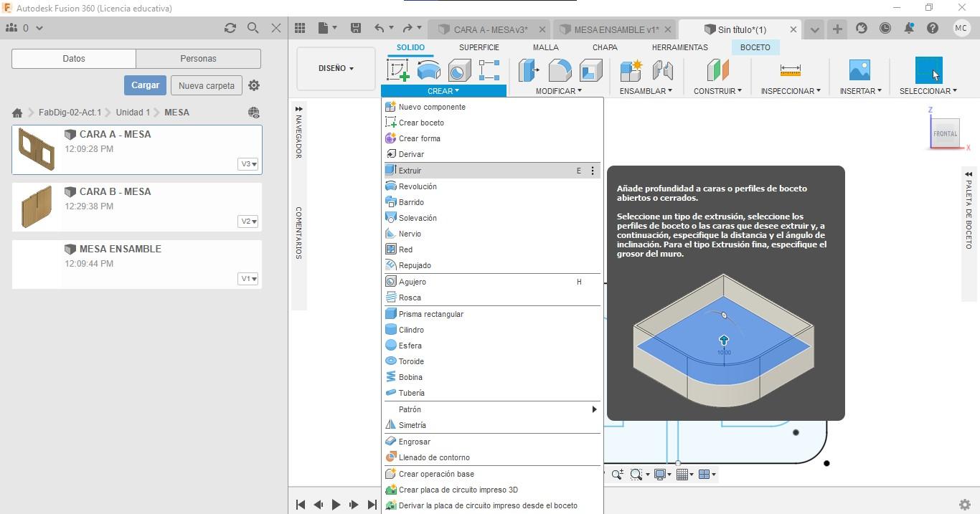The image size is (980, 514).
Task: Choose Prisma rectangular menu entry
Action: [x=492, y=314]
